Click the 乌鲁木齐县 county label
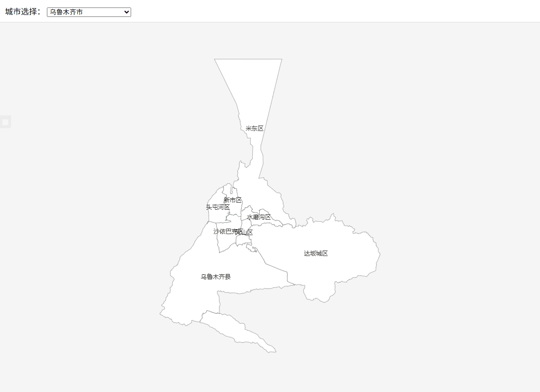The width and height of the screenshot is (540, 392). (x=215, y=277)
